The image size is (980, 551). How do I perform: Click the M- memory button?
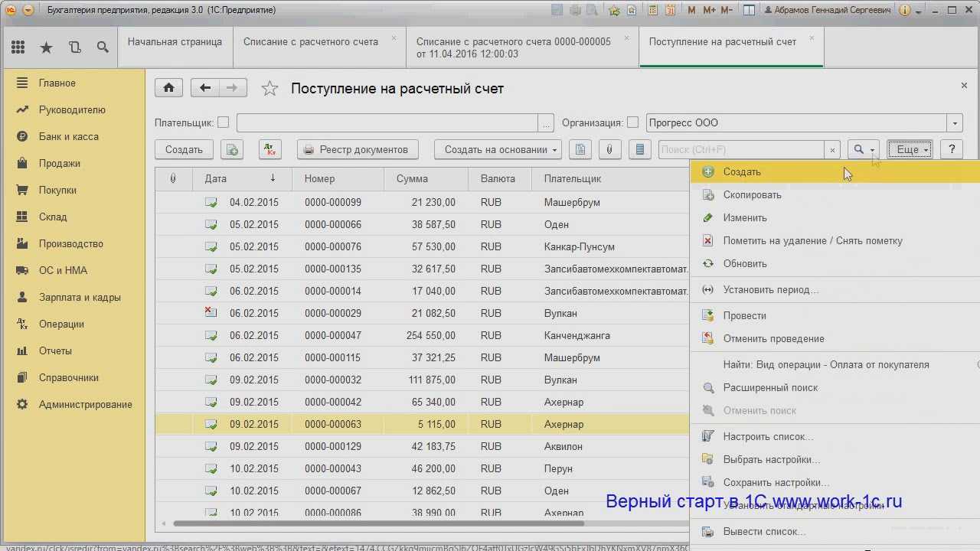tap(728, 11)
